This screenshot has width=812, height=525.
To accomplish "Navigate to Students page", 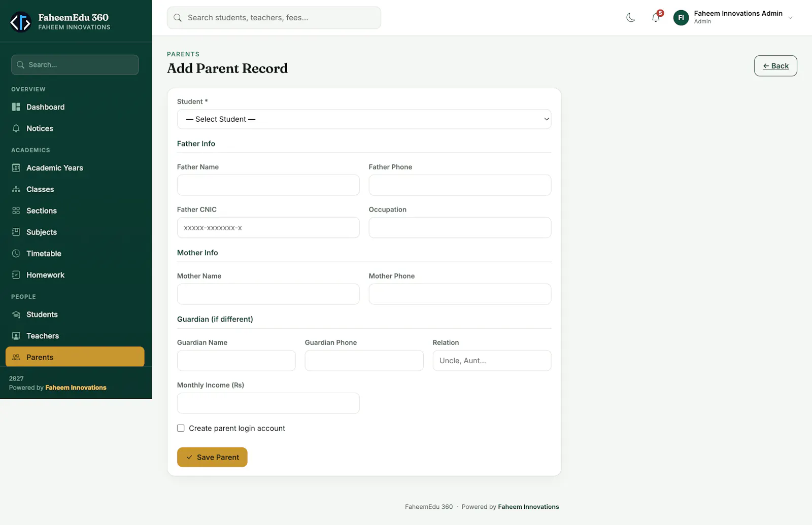I will tap(75, 314).
